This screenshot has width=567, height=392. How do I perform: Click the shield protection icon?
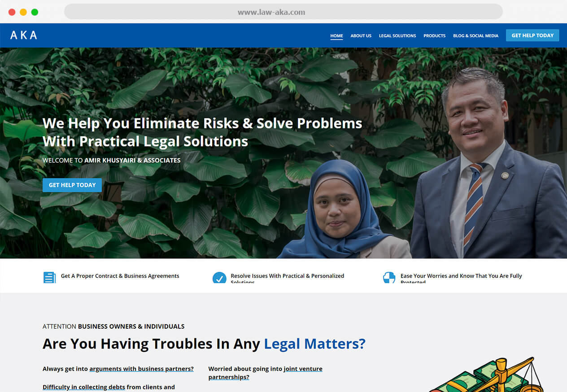tap(389, 278)
